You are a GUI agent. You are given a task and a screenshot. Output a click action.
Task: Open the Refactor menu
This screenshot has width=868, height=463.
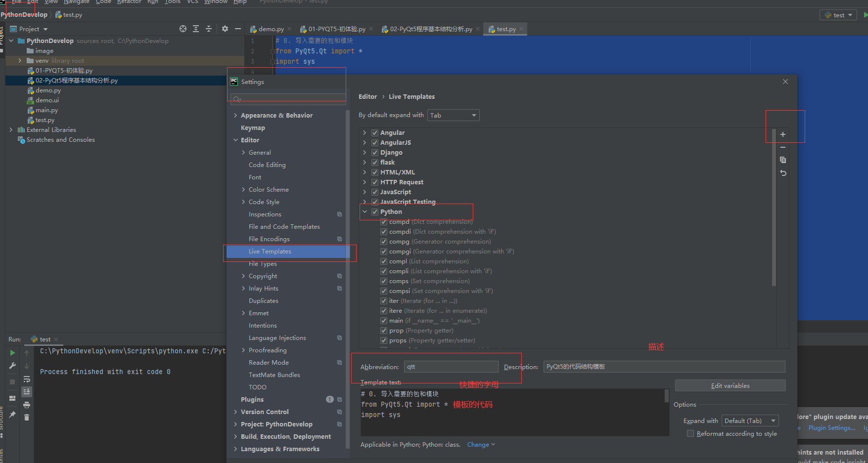[129, 2]
